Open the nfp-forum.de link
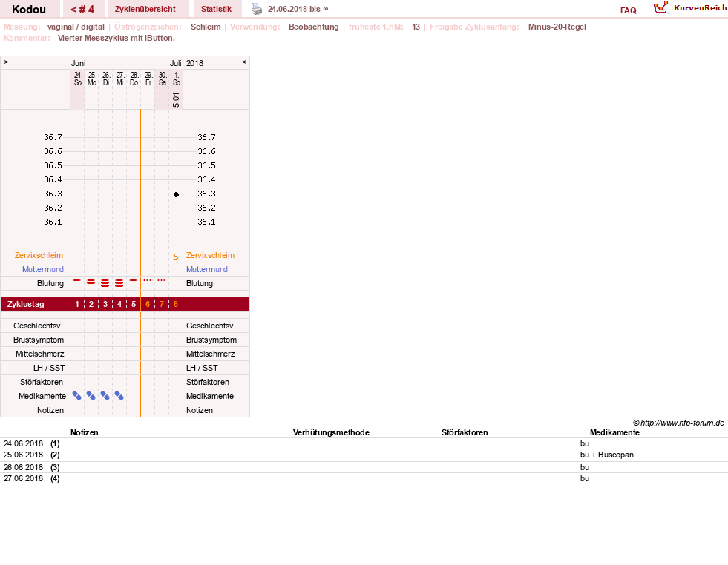The height and width of the screenshot is (565, 728). [682, 423]
